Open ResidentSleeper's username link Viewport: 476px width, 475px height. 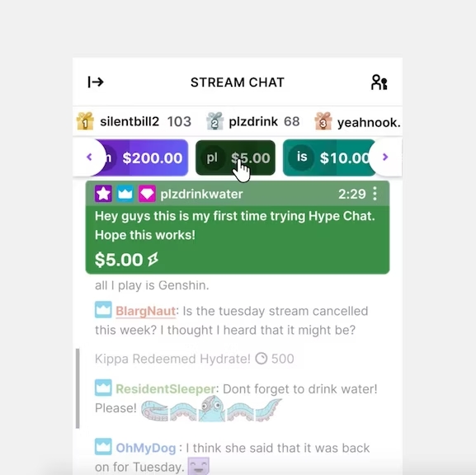click(166, 388)
